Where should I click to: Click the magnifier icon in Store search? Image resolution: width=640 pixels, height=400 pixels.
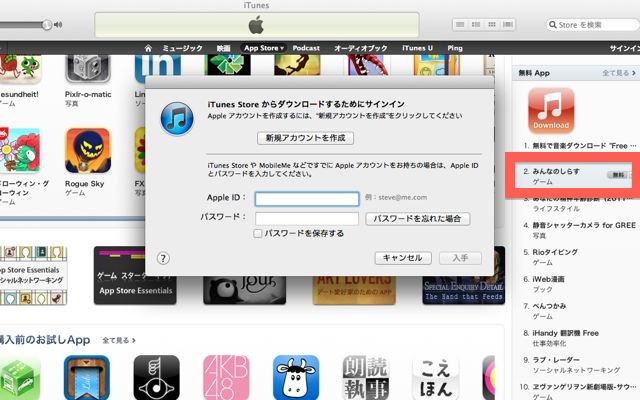pyautogui.click(x=553, y=25)
